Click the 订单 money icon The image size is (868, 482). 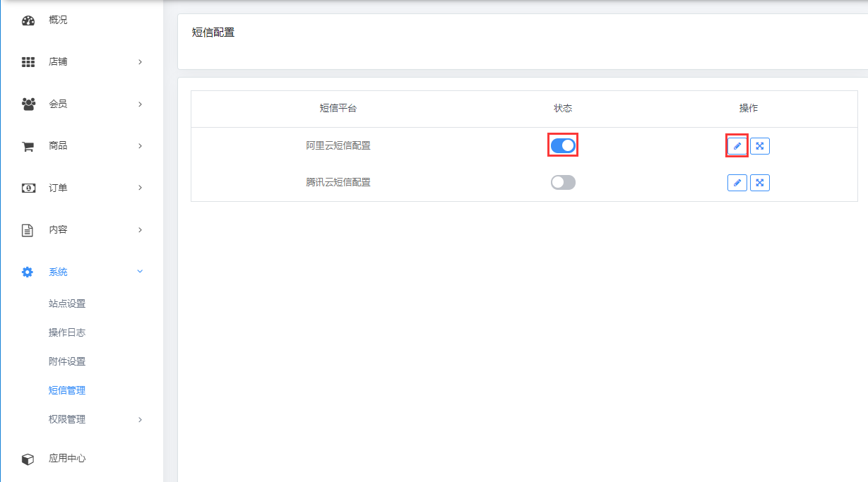[28, 188]
